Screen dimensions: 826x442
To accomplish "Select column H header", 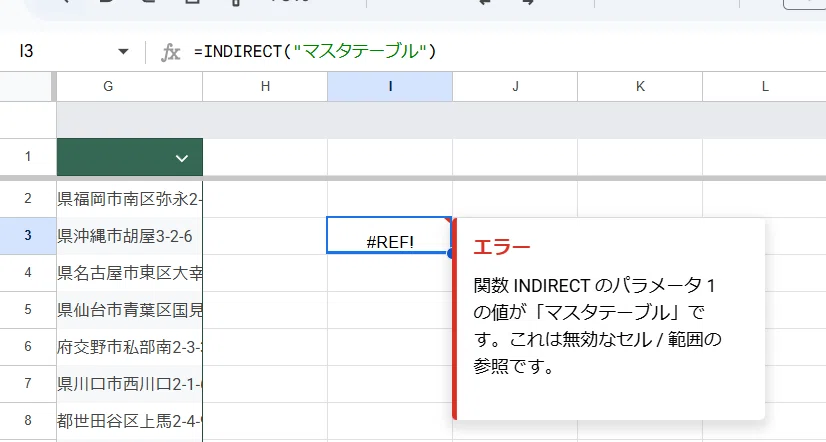I will click(265, 86).
